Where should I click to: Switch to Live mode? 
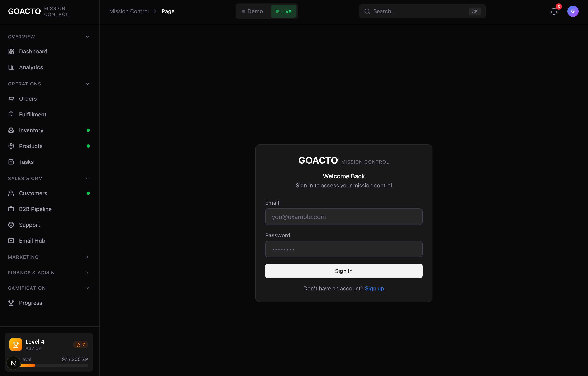coord(283,11)
